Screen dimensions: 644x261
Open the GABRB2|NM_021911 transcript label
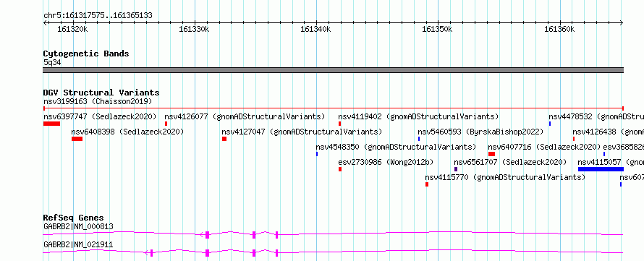click(x=78, y=245)
